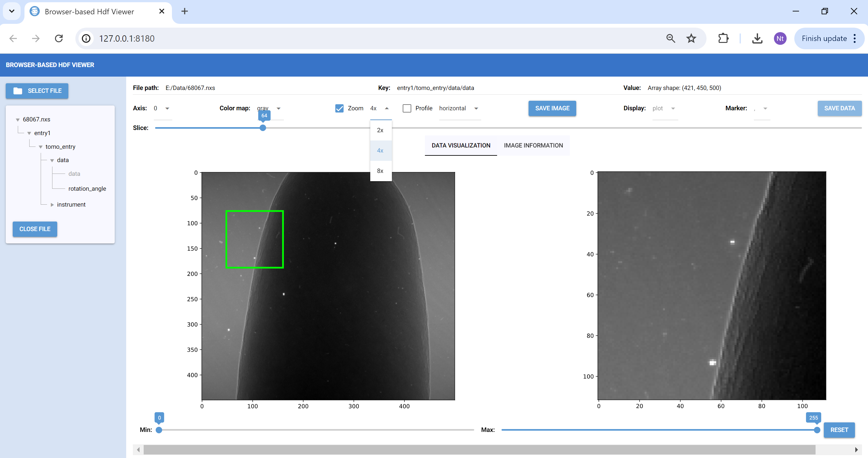This screenshot has height=458, width=868.
Task: Click the Reset button
Action: coord(839,430)
